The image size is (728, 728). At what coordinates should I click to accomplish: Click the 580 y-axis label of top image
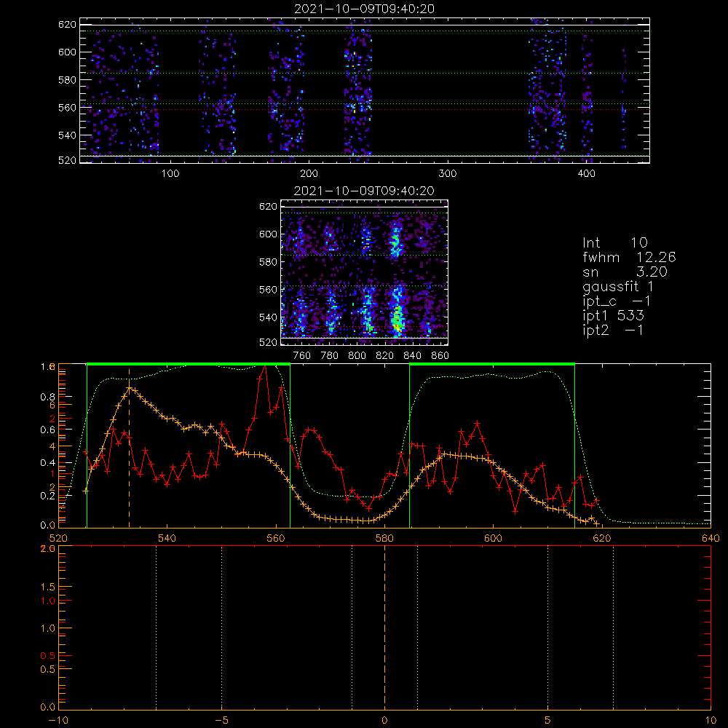click(67, 80)
